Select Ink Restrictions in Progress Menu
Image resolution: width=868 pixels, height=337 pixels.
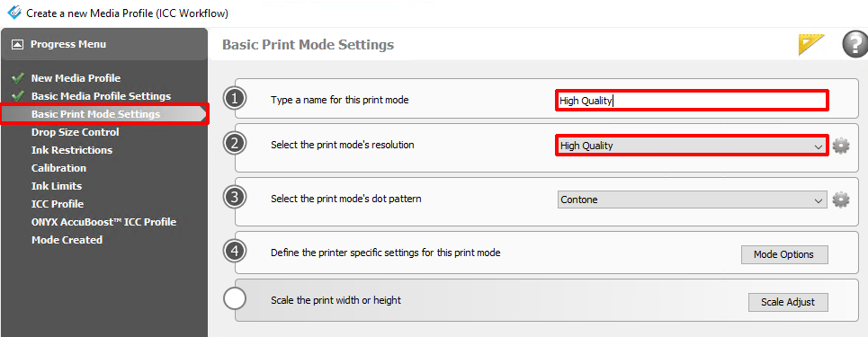point(72,150)
